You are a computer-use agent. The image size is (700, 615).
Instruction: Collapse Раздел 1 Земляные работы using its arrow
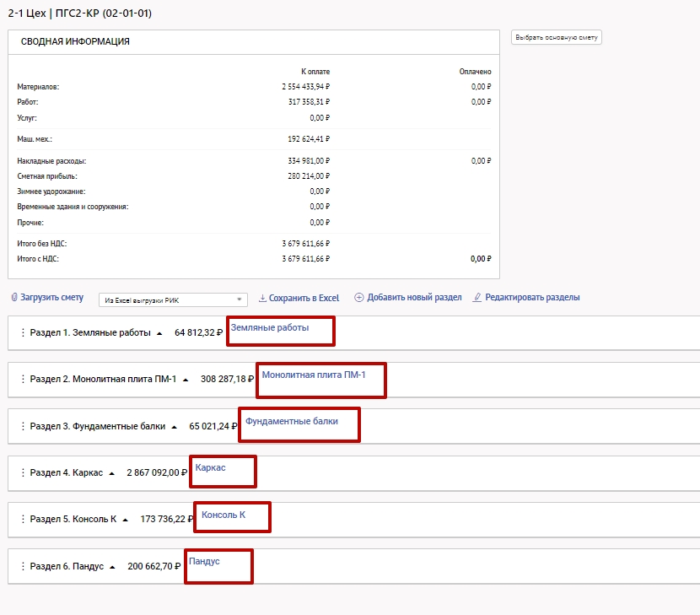pyautogui.click(x=159, y=333)
